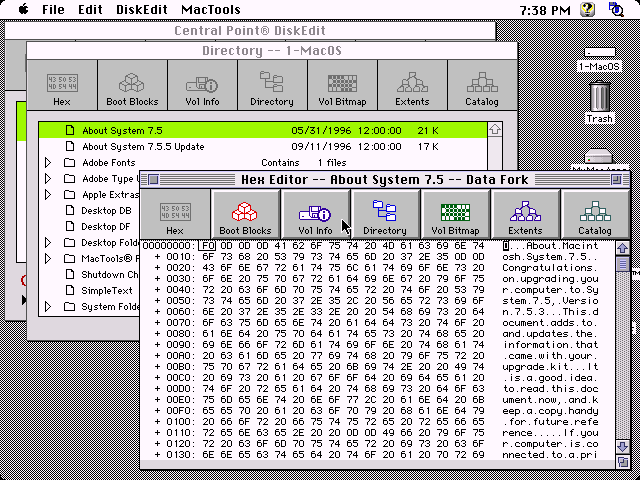The width and height of the screenshot is (640, 480).
Task: Click Hex Editor scroll up arrow
Action: 622,248
